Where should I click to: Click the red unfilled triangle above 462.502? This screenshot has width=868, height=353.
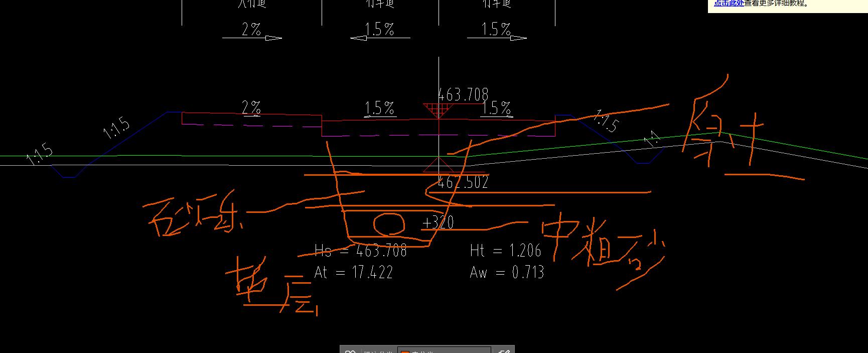coord(439,165)
